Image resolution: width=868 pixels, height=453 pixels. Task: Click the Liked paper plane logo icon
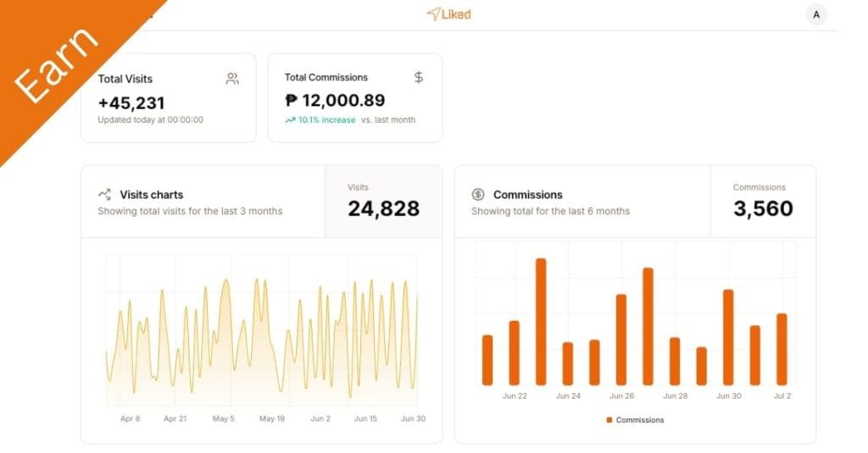(433, 14)
